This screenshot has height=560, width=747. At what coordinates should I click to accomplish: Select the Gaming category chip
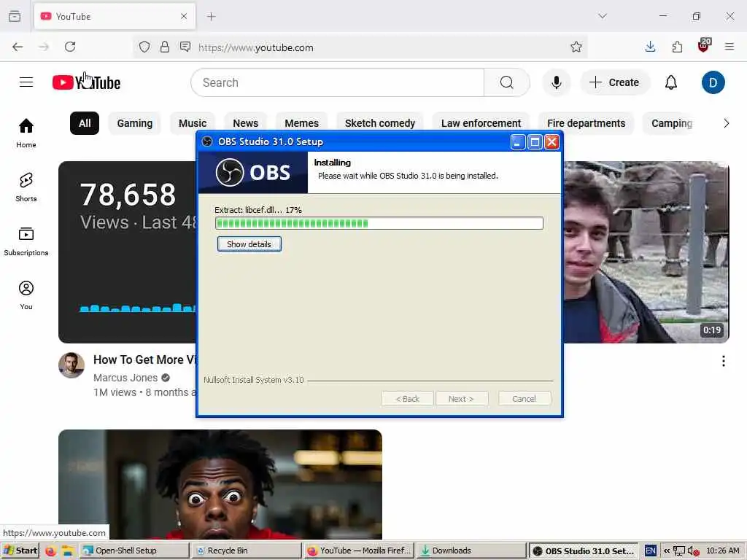(135, 123)
